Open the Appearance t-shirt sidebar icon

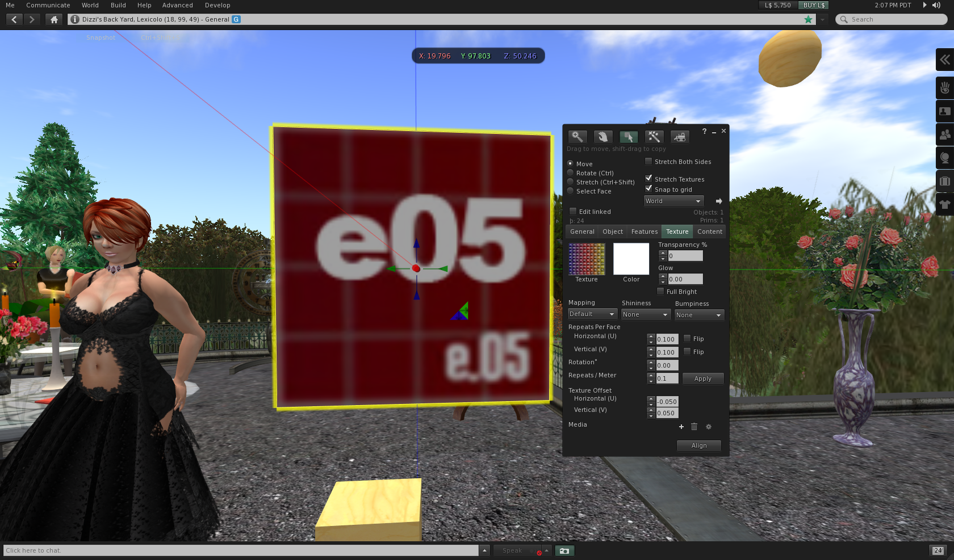coord(944,204)
